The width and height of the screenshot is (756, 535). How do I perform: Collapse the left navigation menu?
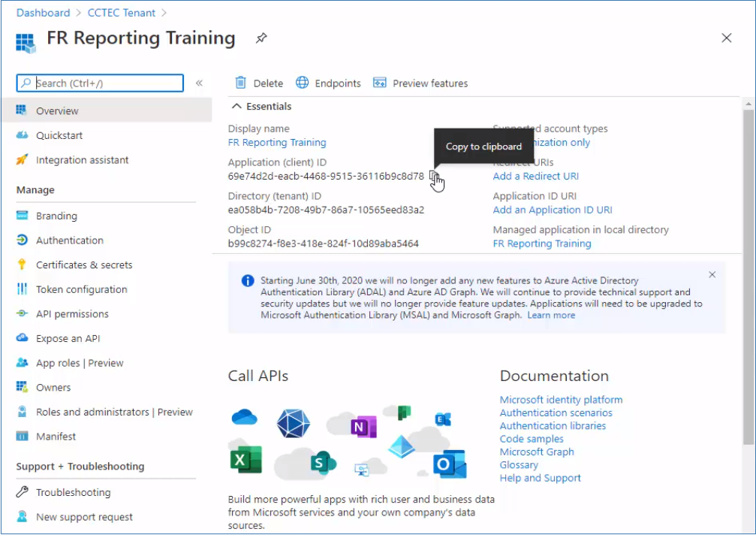click(199, 83)
